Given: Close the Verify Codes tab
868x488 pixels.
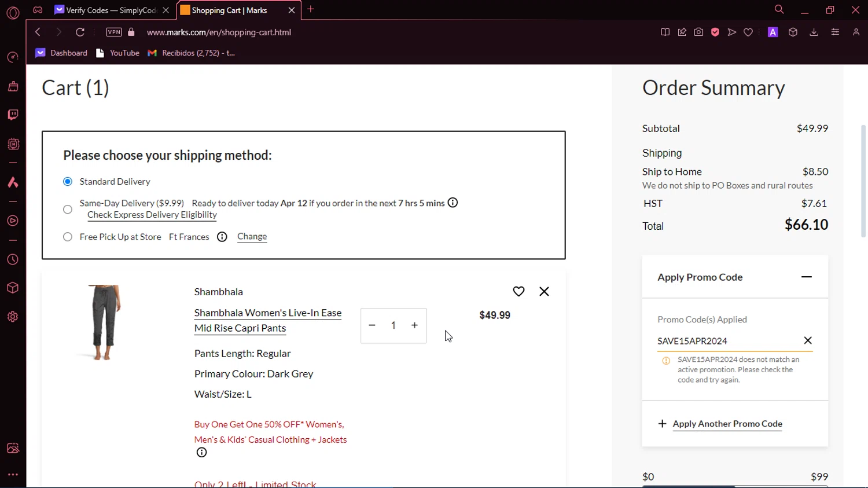Looking at the screenshot, I should pyautogui.click(x=166, y=10).
